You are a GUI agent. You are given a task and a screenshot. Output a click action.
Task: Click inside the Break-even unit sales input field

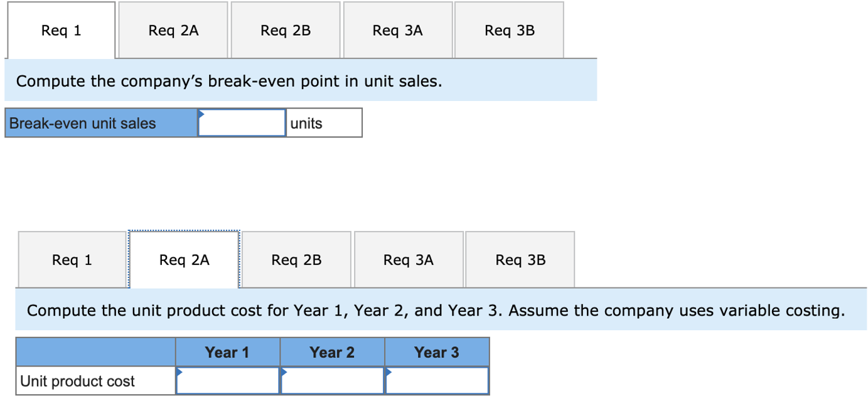[242, 122]
